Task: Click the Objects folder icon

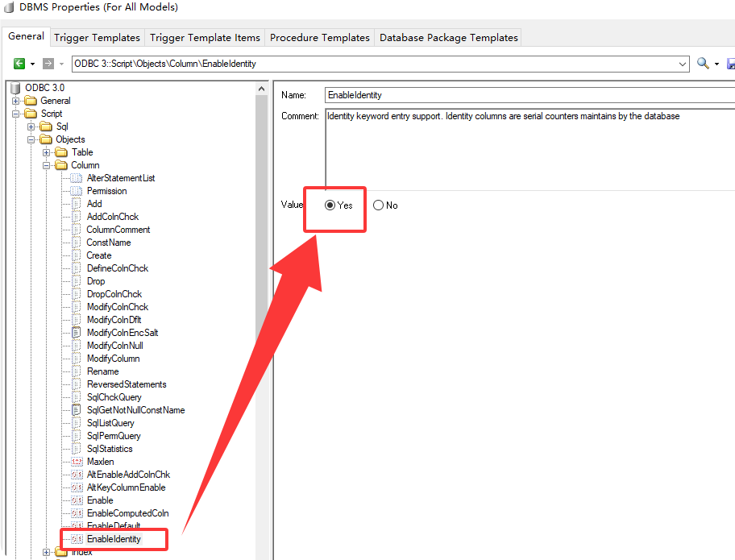Action: click(46, 139)
